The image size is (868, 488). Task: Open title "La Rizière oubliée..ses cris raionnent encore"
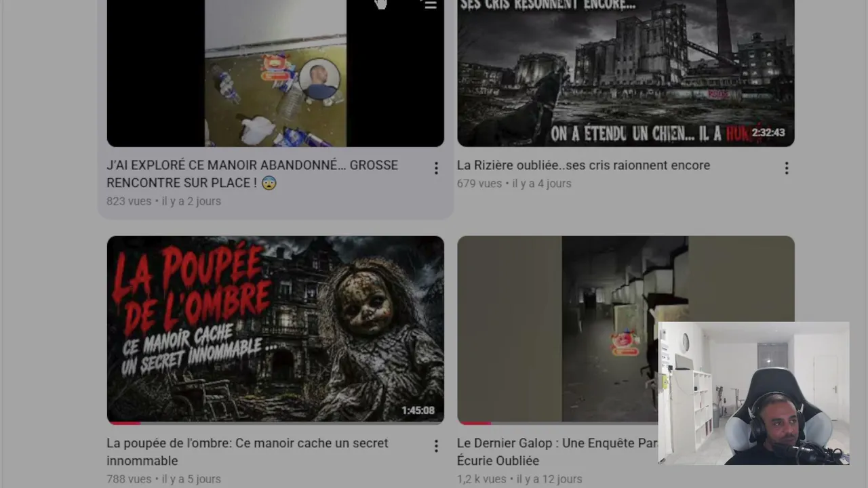tap(583, 165)
